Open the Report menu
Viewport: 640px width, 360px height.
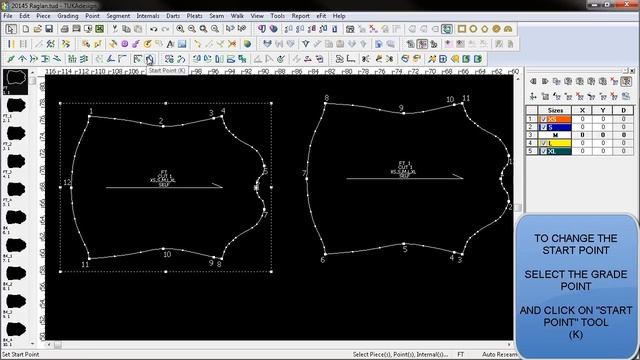[x=300, y=16]
